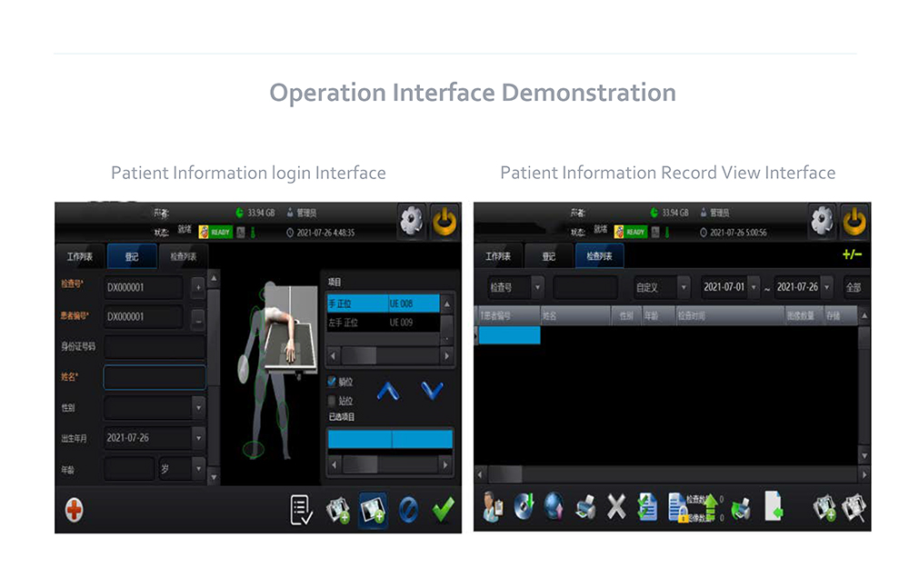
Task: Click the blue circular cancel icon
Action: (x=408, y=510)
